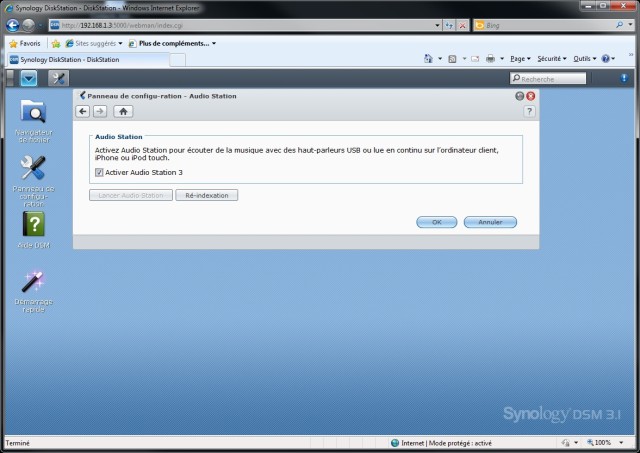Open the Page menu

(520, 59)
